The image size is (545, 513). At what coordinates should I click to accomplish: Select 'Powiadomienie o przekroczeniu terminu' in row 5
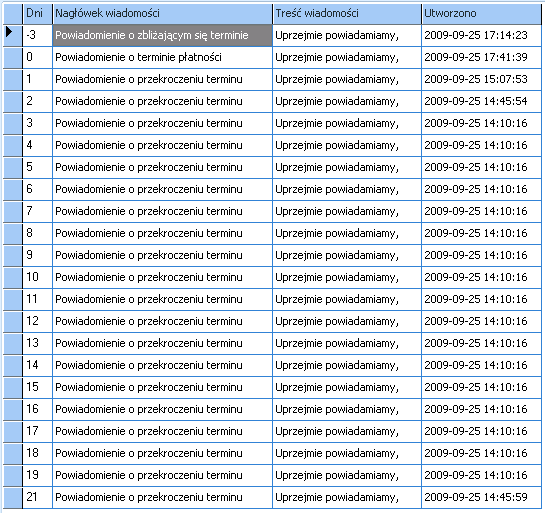point(162,168)
